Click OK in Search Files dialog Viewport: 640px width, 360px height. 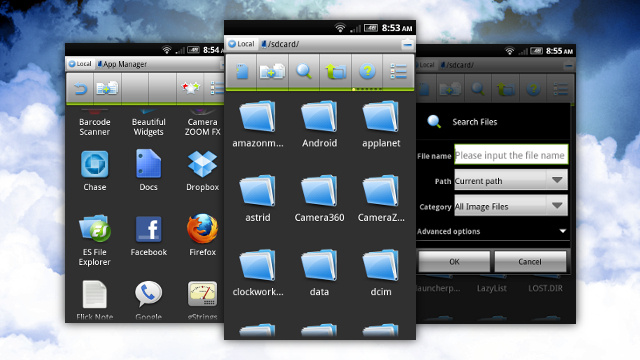coord(454,262)
